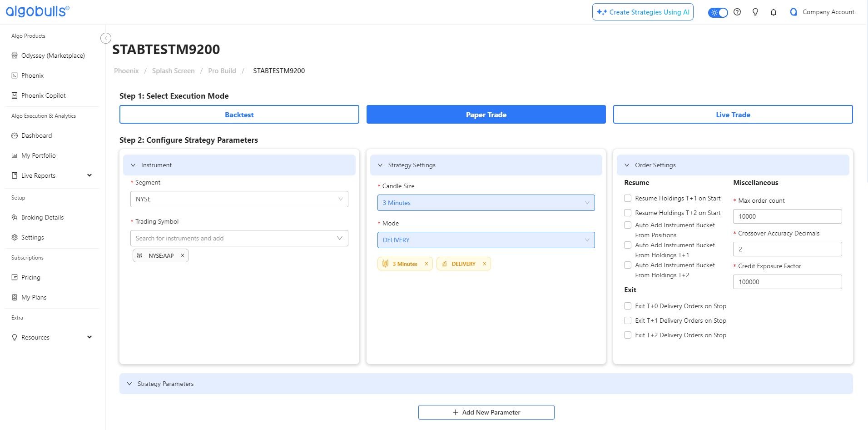The height and width of the screenshot is (430, 868).
Task: Click the icon on the DELIVERY tag
Action: (445, 264)
